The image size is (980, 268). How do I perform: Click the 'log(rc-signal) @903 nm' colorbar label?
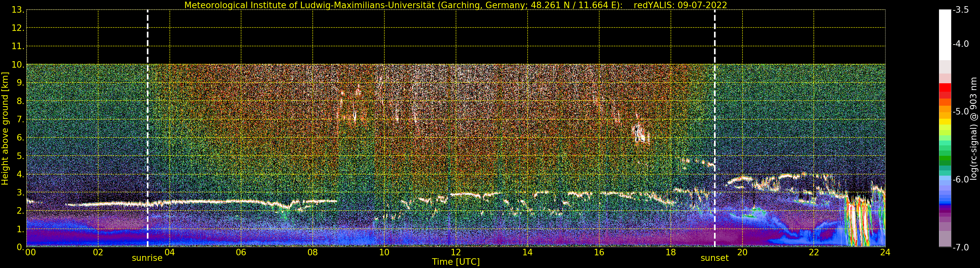(973, 128)
